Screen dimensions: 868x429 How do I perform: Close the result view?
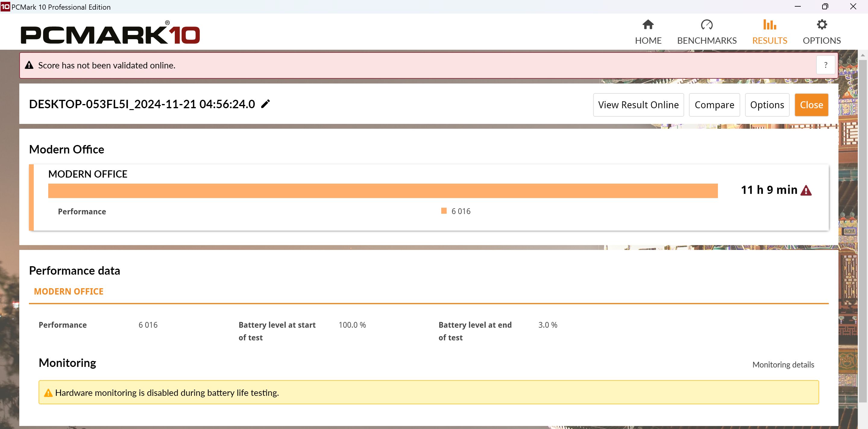click(811, 105)
